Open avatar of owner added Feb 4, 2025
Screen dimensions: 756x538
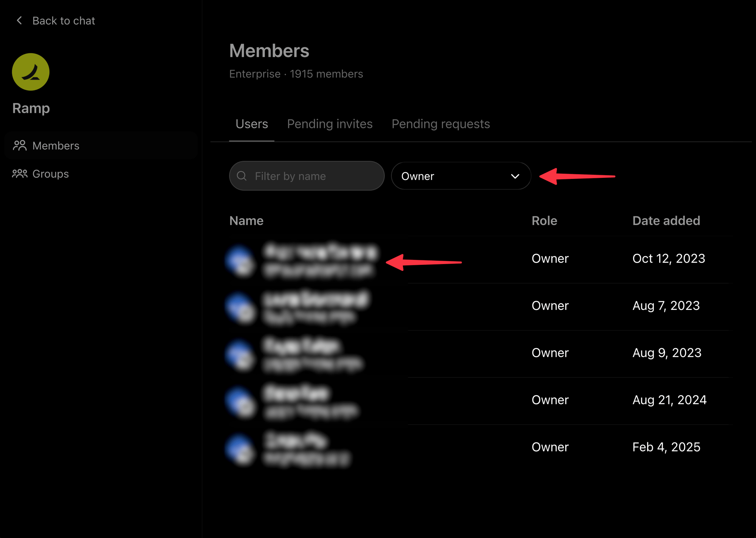click(240, 449)
